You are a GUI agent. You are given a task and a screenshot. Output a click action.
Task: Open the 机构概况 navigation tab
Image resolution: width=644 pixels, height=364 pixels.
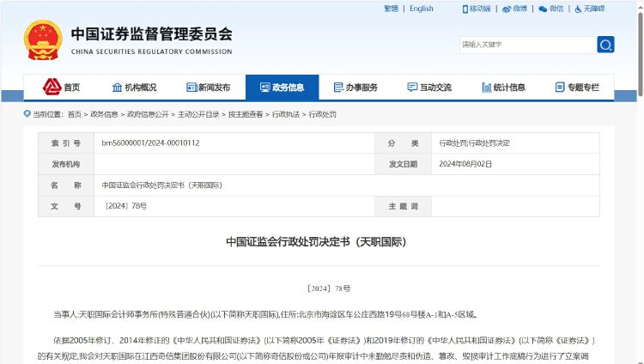pos(134,87)
